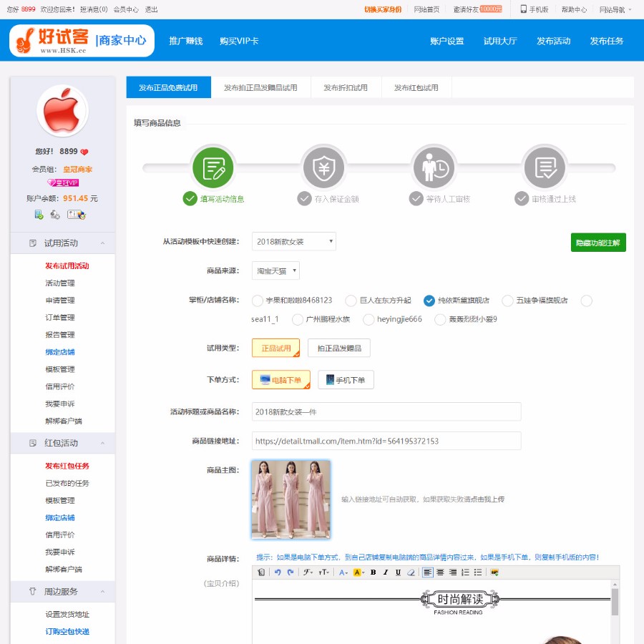The height and width of the screenshot is (644, 644).
Task: Click the pink dress product thumbnail
Action: (x=291, y=500)
